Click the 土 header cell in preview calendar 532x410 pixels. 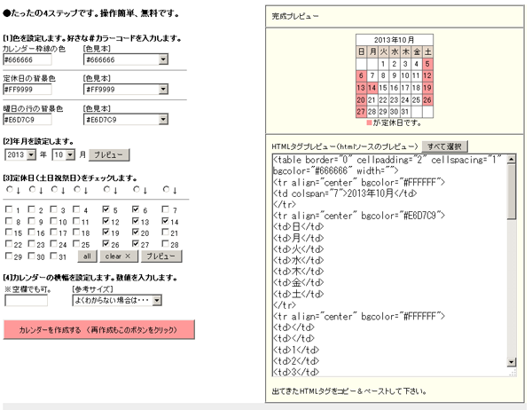point(427,51)
